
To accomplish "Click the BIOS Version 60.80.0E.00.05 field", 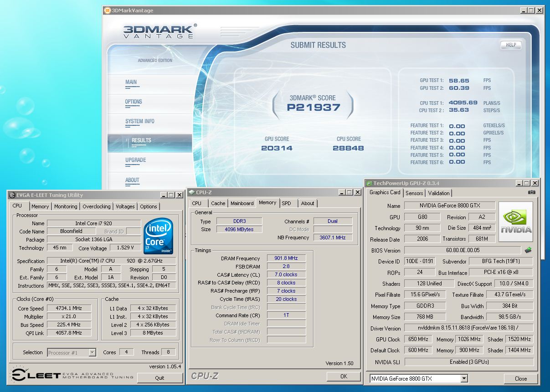I will click(463, 250).
